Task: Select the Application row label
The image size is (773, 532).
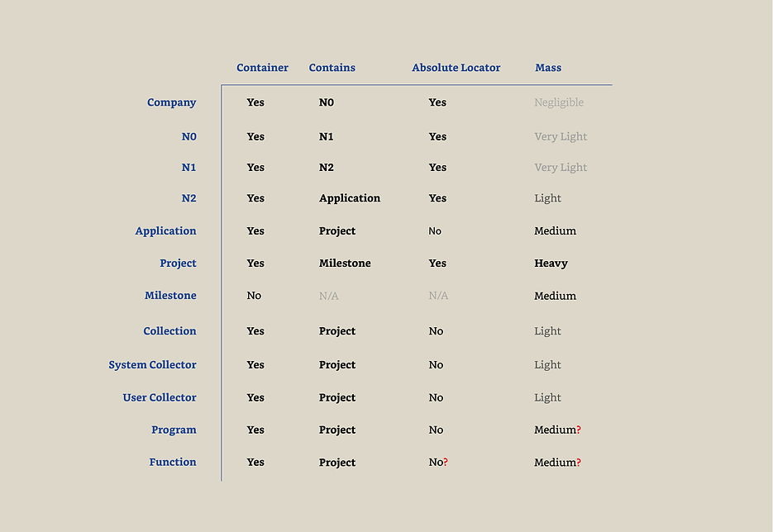Action: coord(165,231)
